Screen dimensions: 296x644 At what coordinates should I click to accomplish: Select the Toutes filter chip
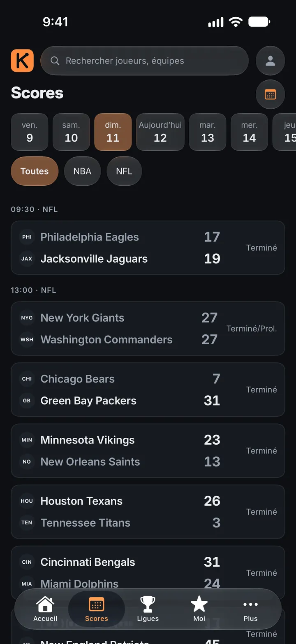[35, 171]
